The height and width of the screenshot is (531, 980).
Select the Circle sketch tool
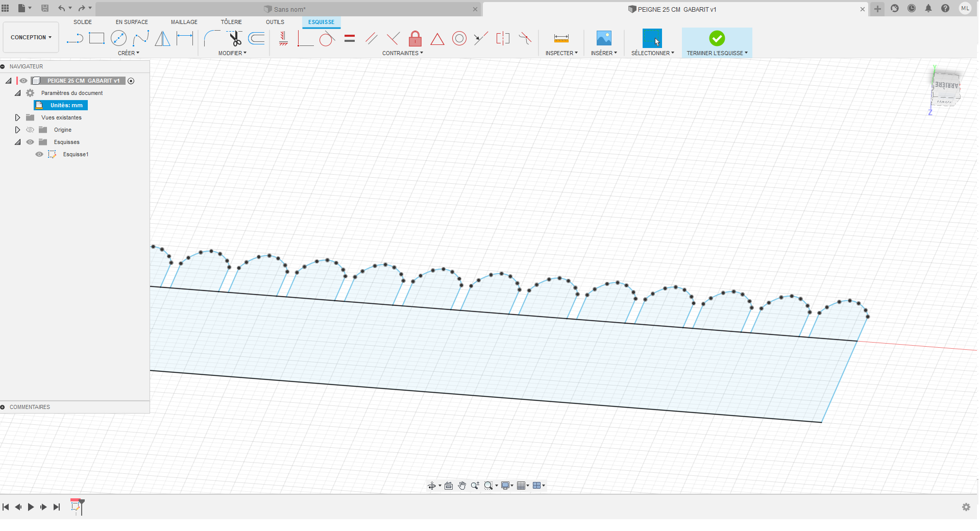118,38
